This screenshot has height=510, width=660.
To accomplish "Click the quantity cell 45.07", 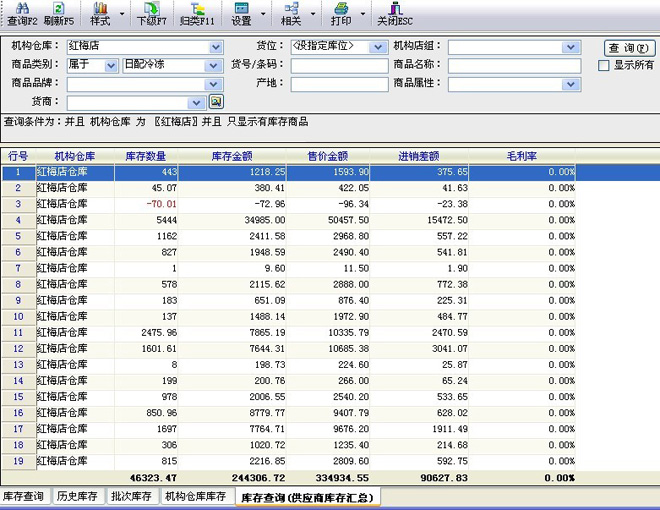I will [146, 188].
